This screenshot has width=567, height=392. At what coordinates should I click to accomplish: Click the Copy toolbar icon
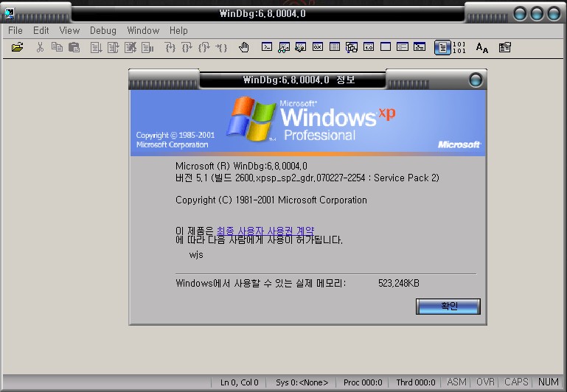tap(57, 47)
